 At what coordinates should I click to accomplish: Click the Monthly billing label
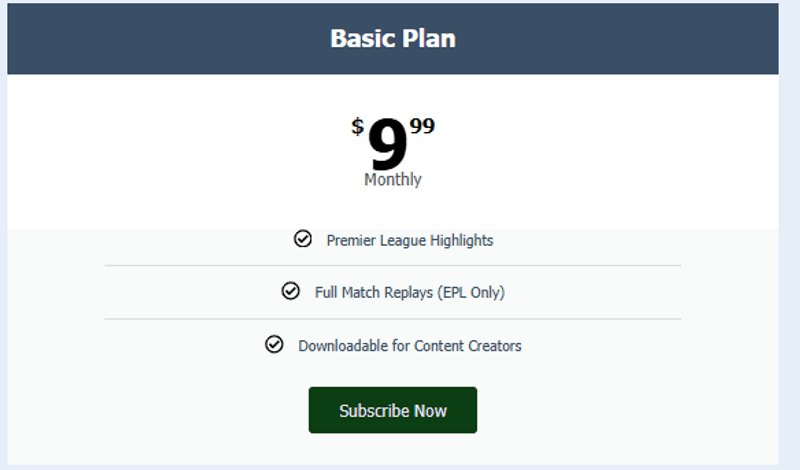click(393, 180)
